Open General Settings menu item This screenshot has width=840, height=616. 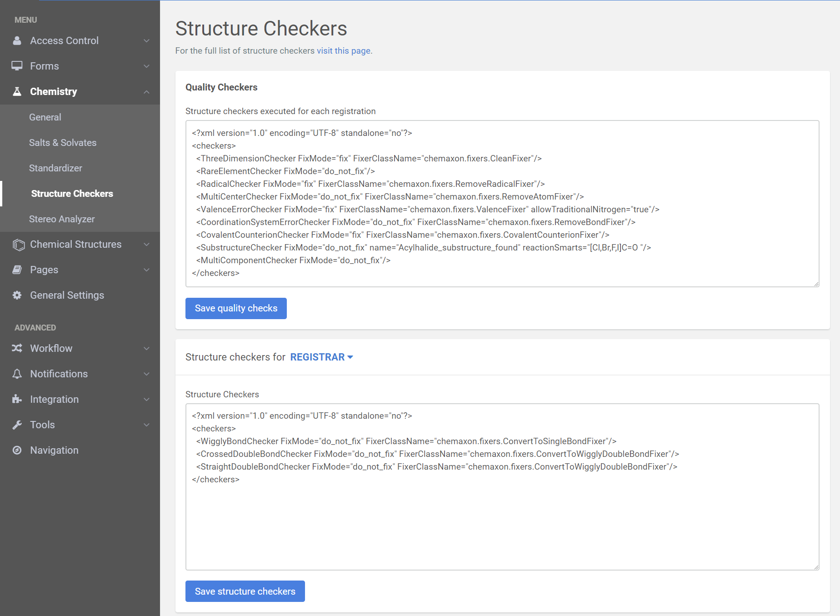(80, 295)
